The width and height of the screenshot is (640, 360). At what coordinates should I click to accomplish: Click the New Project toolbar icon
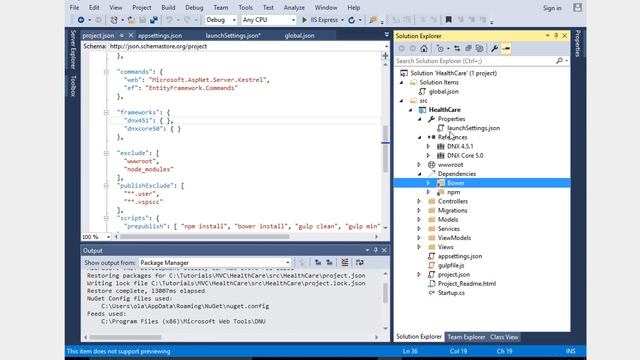pos(114,20)
